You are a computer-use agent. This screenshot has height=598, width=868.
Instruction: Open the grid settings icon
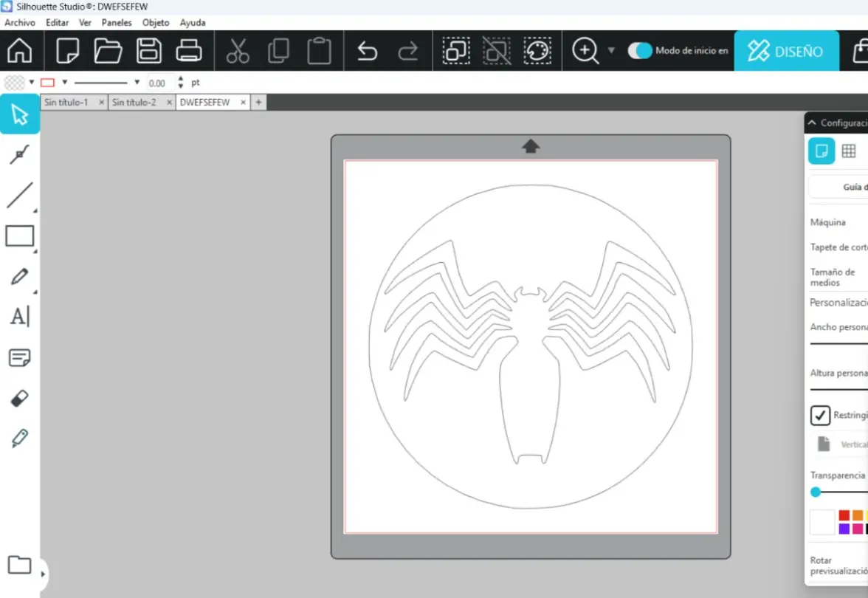tap(849, 151)
